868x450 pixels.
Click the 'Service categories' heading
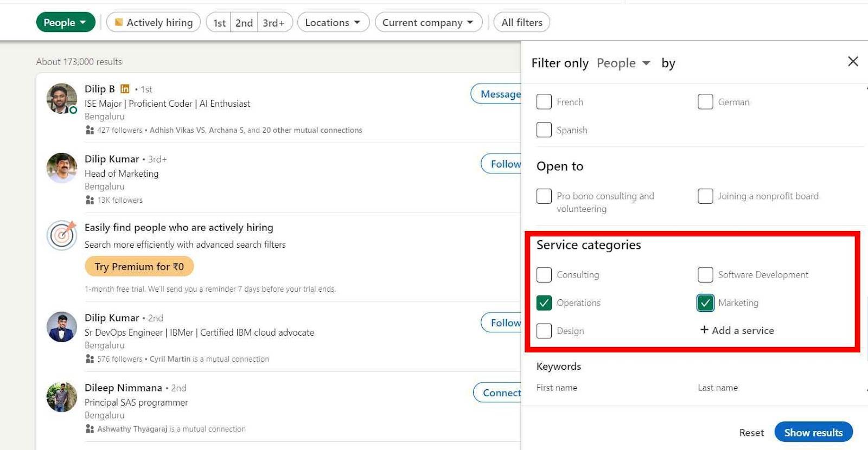tap(589, 245)
